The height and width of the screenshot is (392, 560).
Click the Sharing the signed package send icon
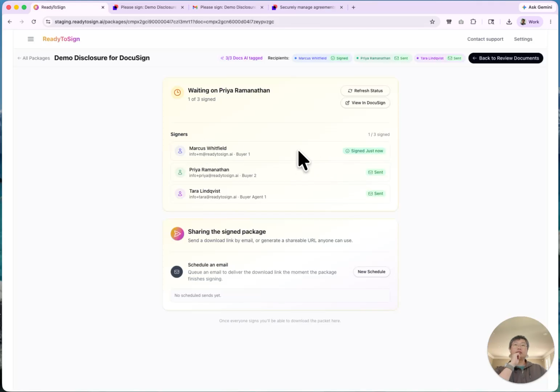(177, 234)
